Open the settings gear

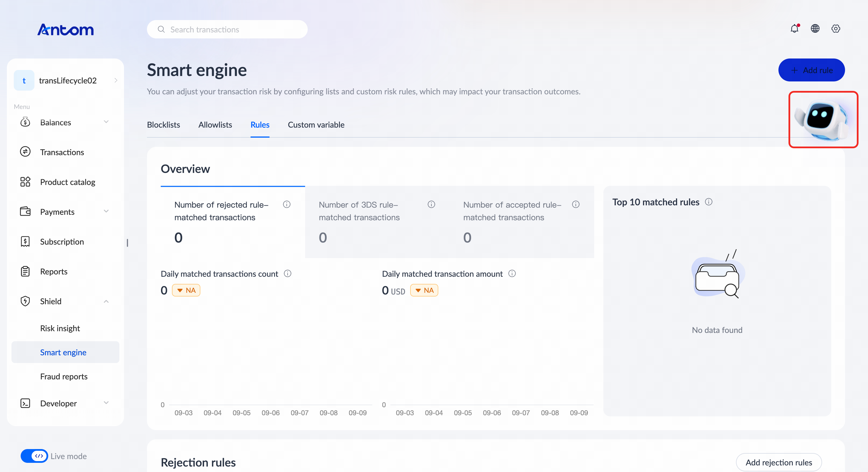pos(836,29)
